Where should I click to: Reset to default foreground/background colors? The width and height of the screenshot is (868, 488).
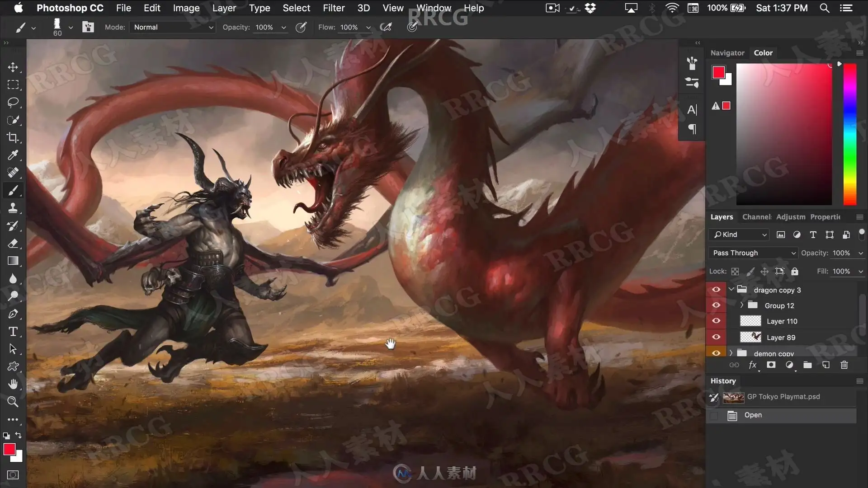click(6, 436)
